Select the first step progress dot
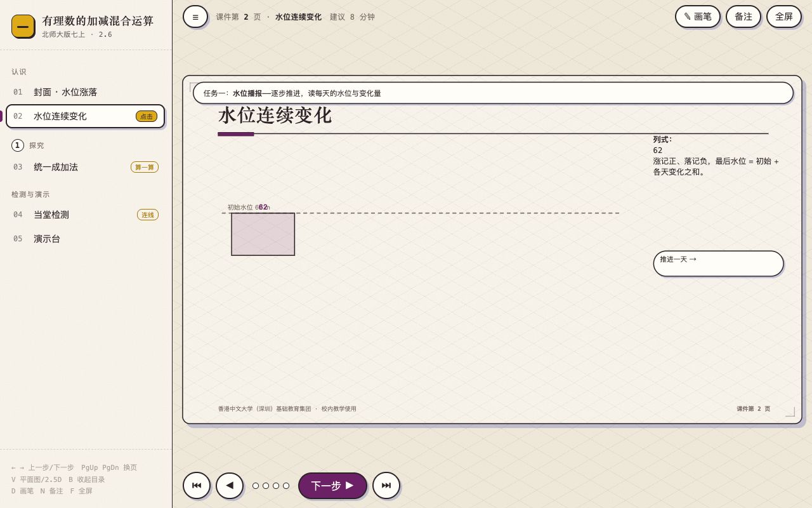 [256, 486]
